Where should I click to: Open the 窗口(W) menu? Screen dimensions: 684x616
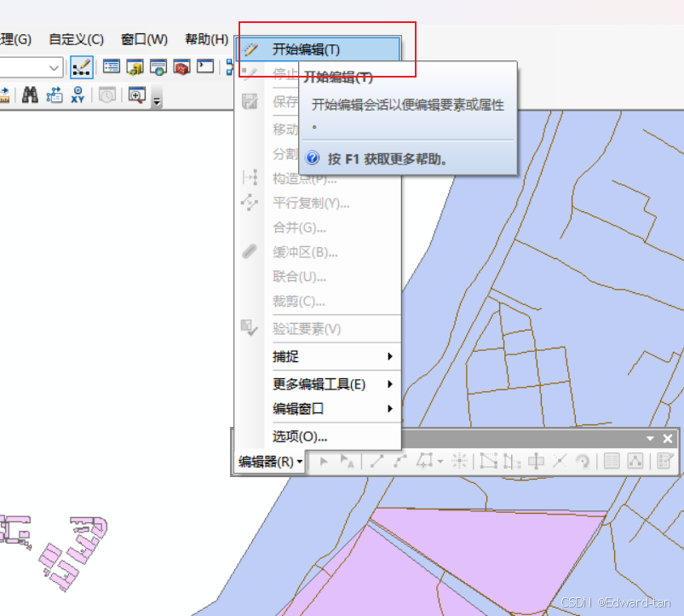point(143,38)
